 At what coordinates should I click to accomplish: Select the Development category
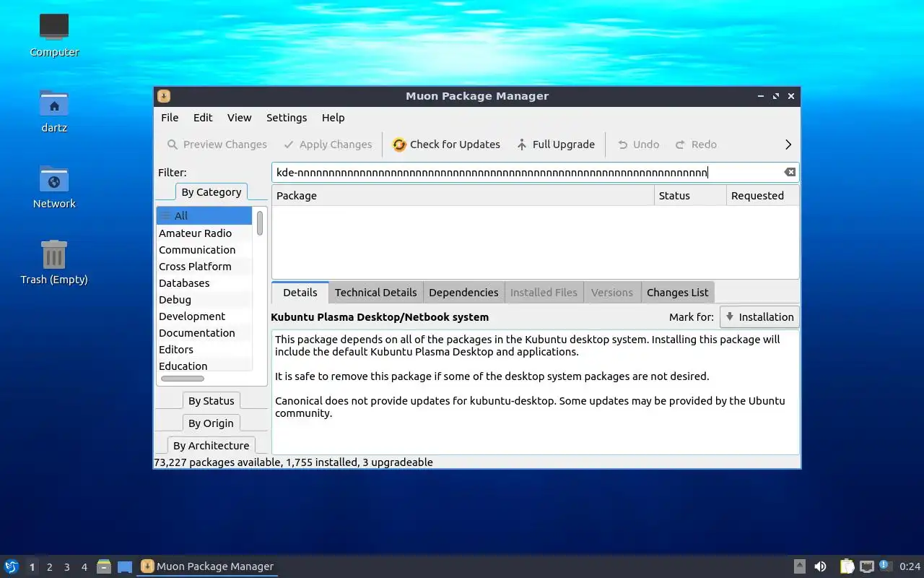(204, 316)
